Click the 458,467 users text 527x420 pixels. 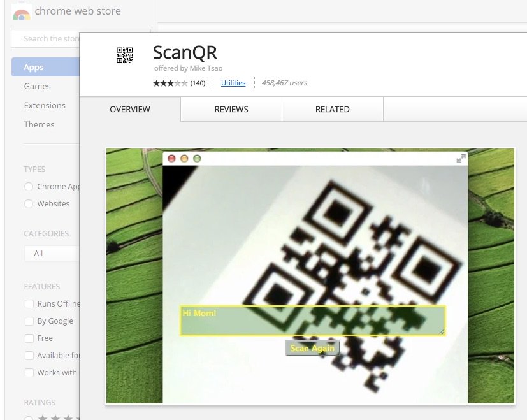[284, 83]
